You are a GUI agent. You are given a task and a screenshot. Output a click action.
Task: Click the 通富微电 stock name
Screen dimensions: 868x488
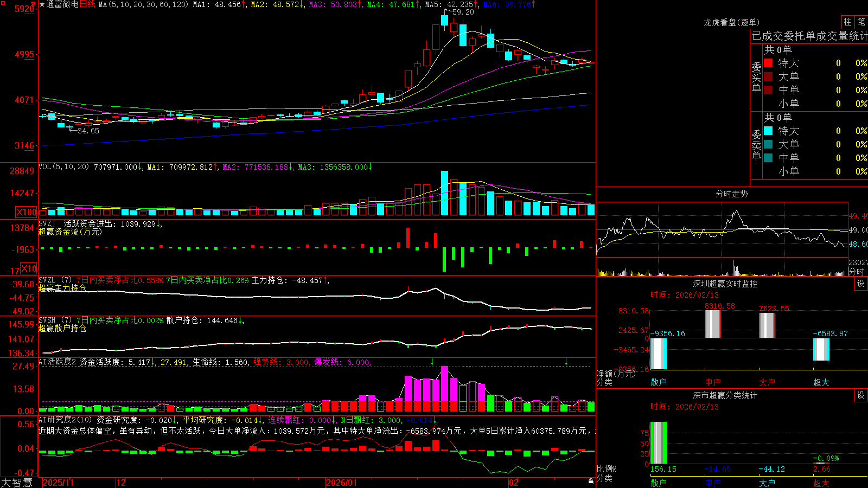coord(62,4)
